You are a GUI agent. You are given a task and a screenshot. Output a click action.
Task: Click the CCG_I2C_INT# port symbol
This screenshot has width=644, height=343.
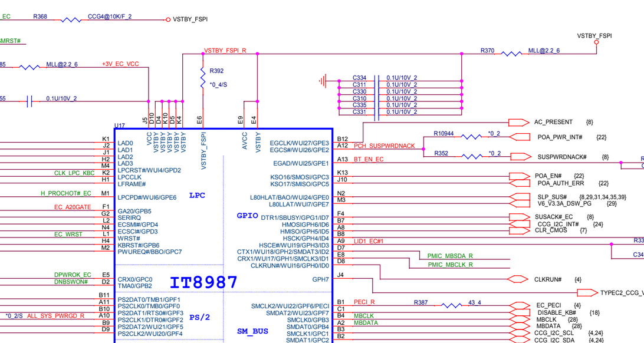(x=520, y=224)
